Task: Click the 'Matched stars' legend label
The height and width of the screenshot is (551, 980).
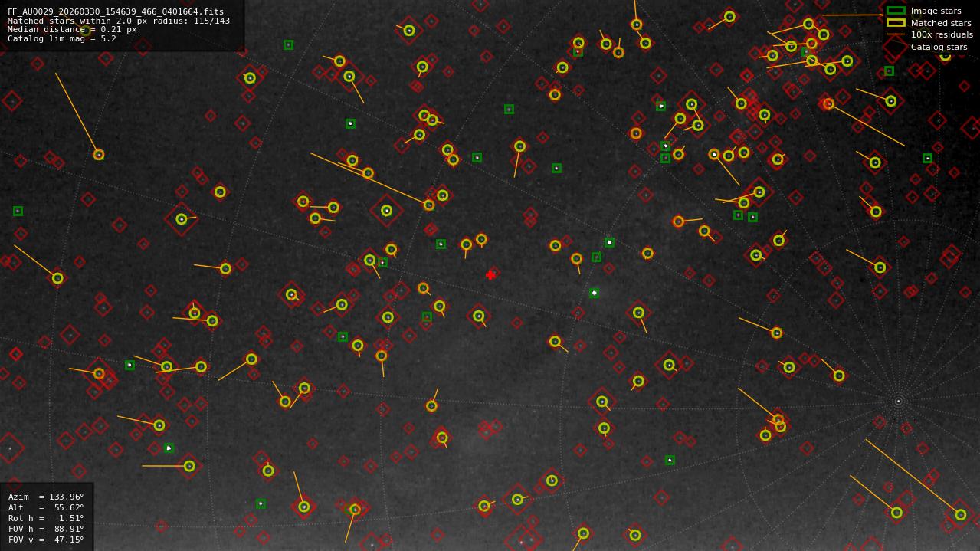Action: click(941, 23)
